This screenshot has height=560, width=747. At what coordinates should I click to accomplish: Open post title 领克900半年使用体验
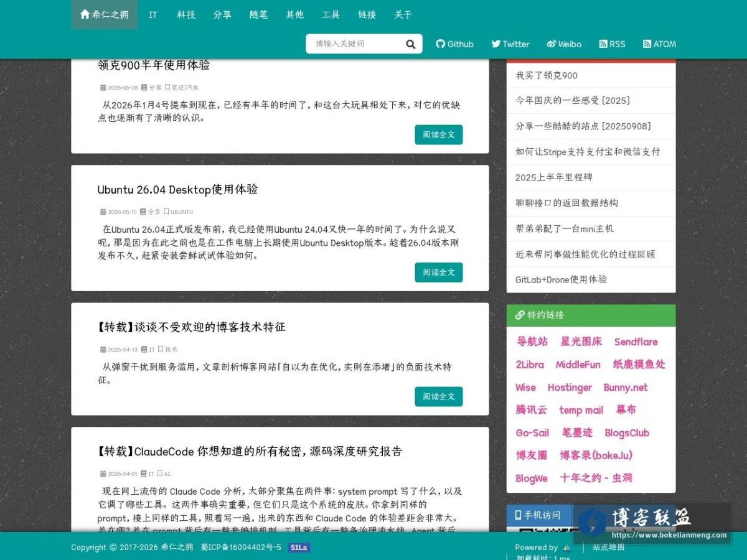(154, 65)
